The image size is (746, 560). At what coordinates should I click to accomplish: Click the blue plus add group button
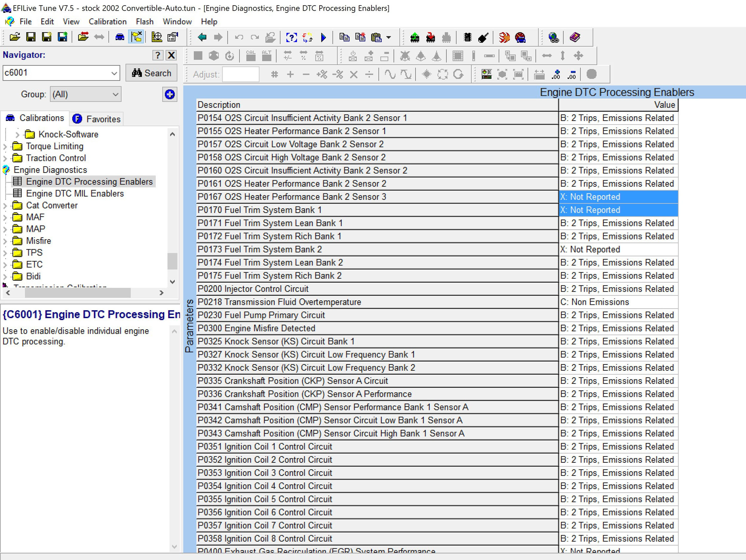[x=169, y=94]
